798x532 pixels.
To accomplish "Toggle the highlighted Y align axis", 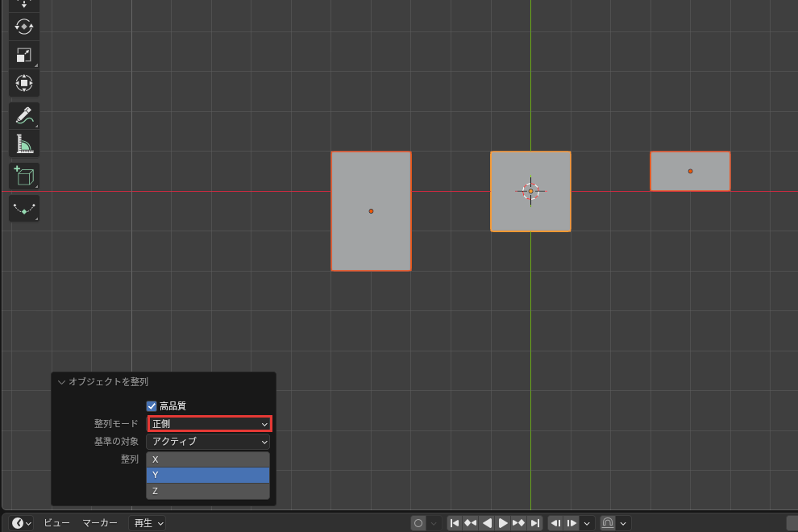I will pyautogui.click(x=208, y=475).
